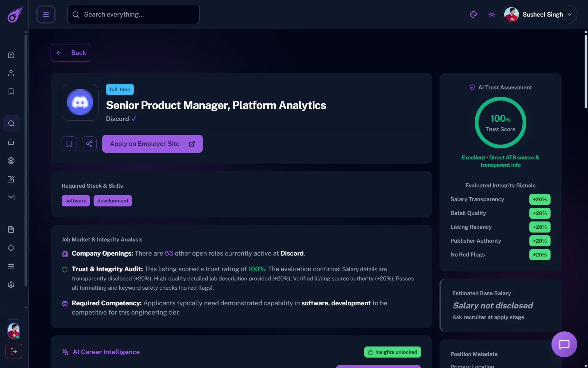Viewport: 588px width, 368px height.
Task: Open the color theme palette
Action: [474, 14]
